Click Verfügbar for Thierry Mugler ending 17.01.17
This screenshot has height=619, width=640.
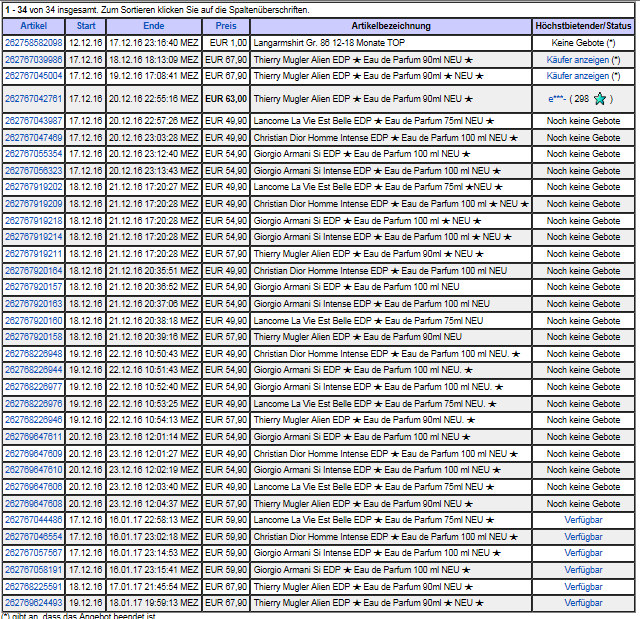[583, 587]
